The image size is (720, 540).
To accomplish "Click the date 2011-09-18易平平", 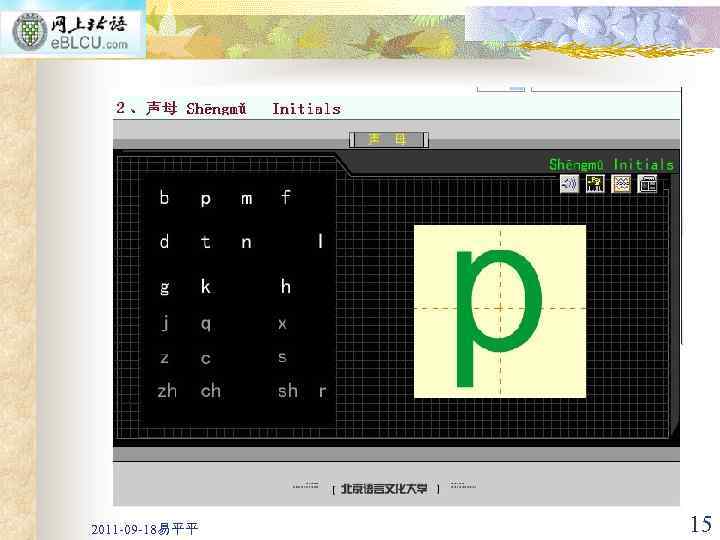I will tap(145, 529).
